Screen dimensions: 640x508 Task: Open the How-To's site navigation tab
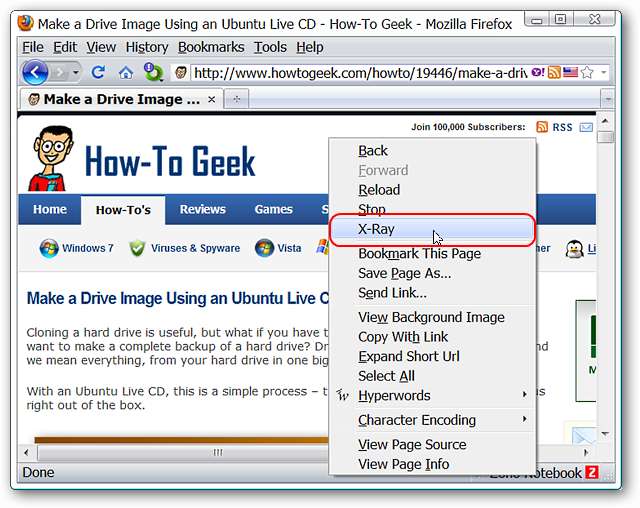[123, 210]
